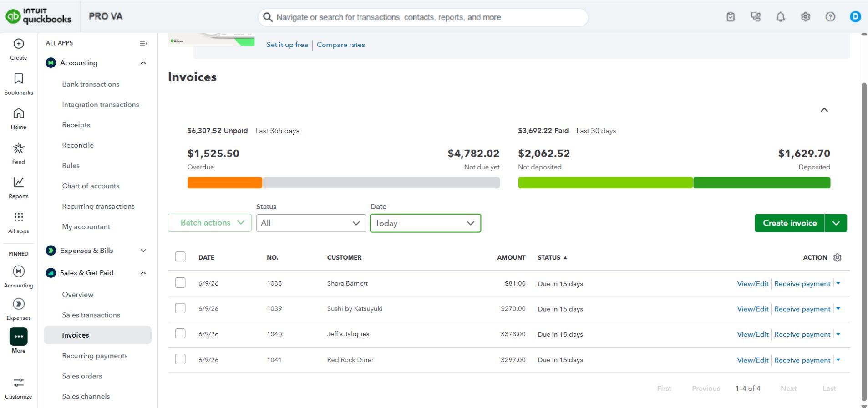Check the box for invoice 1038
This screenshot has width=868, height=410.
(180, 283)
